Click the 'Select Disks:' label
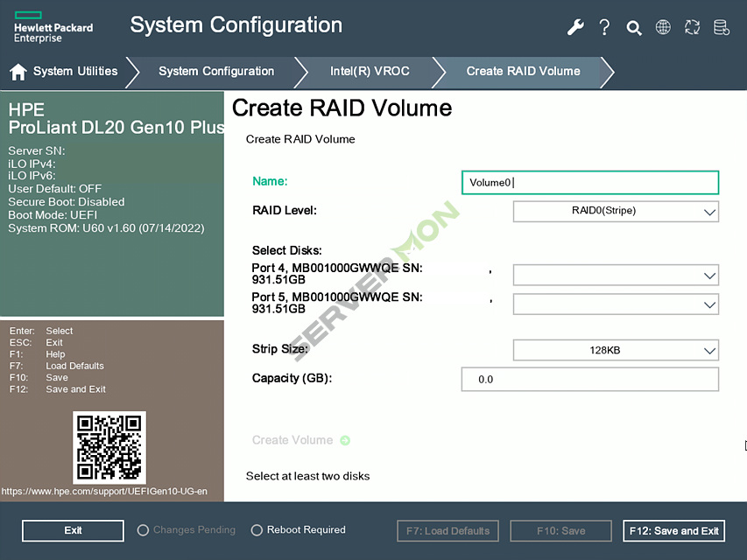The width and height of the screenshot is (747, 560). click(286, 250)
